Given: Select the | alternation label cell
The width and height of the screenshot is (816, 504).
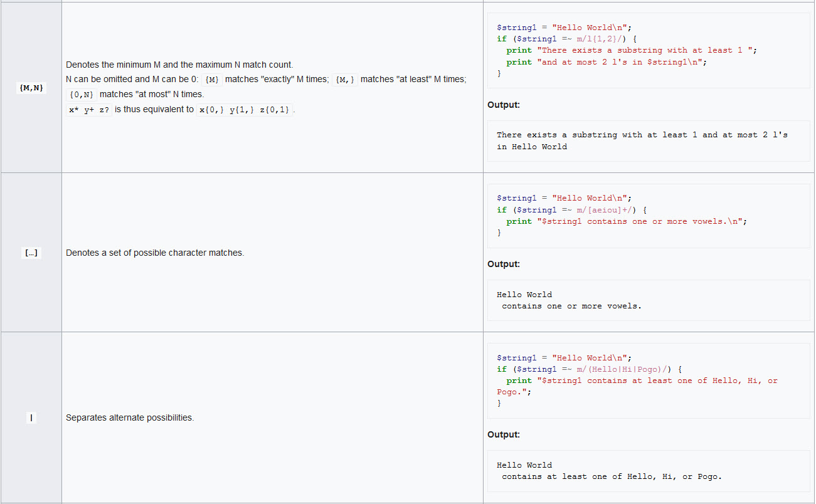Looking at the screenshot, I should click(x=31, y=417).
